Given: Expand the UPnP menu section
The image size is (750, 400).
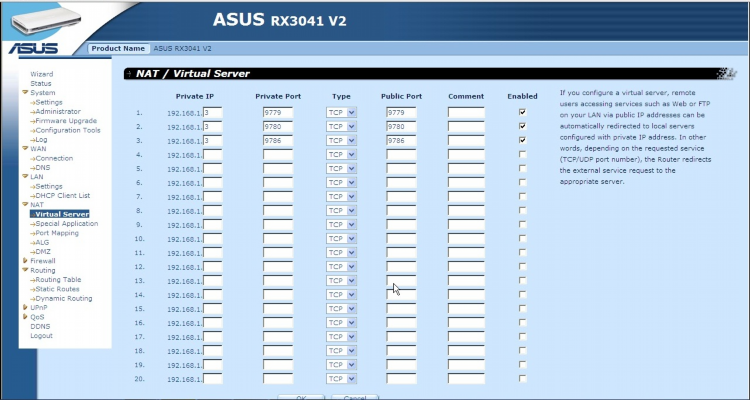Looking at the screenshot, I should (x=25, y=308).
